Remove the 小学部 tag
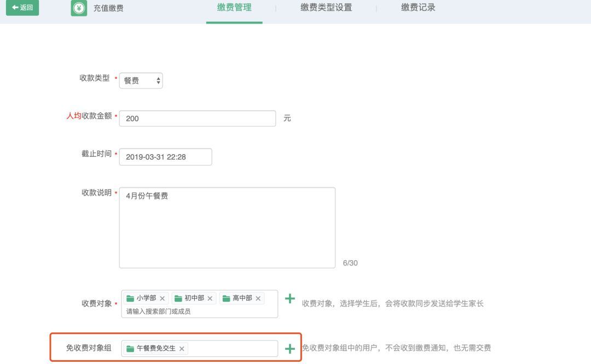This screenshot has height=364, width=591. tap(162, 298)
